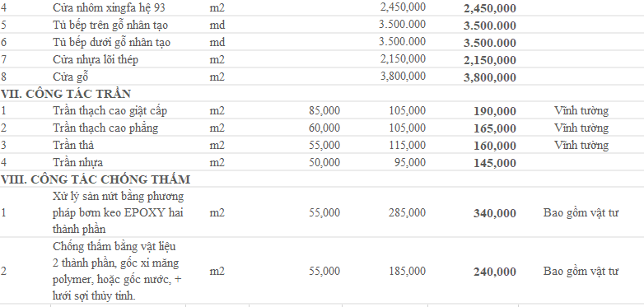Click the bold total 3,800,000
644x307 pixels.
click(489, 77)
